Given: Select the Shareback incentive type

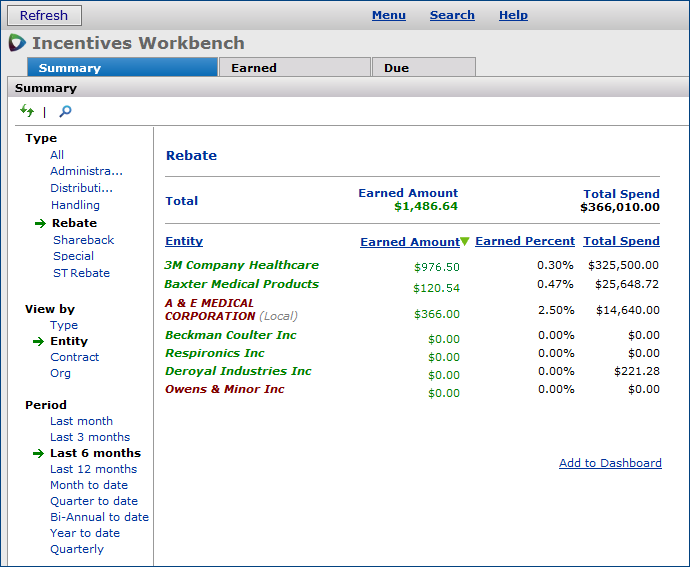Looking at the screenshot, I should (83, 240).
